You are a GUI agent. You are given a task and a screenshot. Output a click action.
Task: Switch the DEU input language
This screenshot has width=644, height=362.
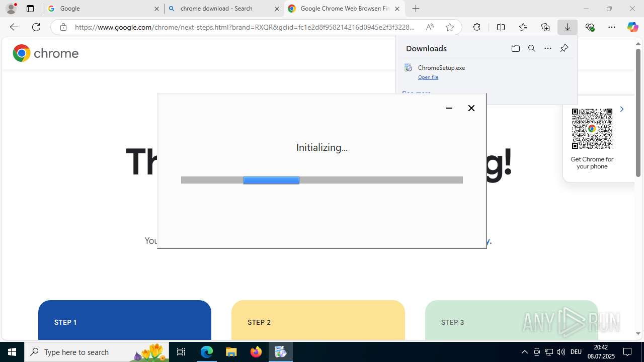click(x=576, y=352)
